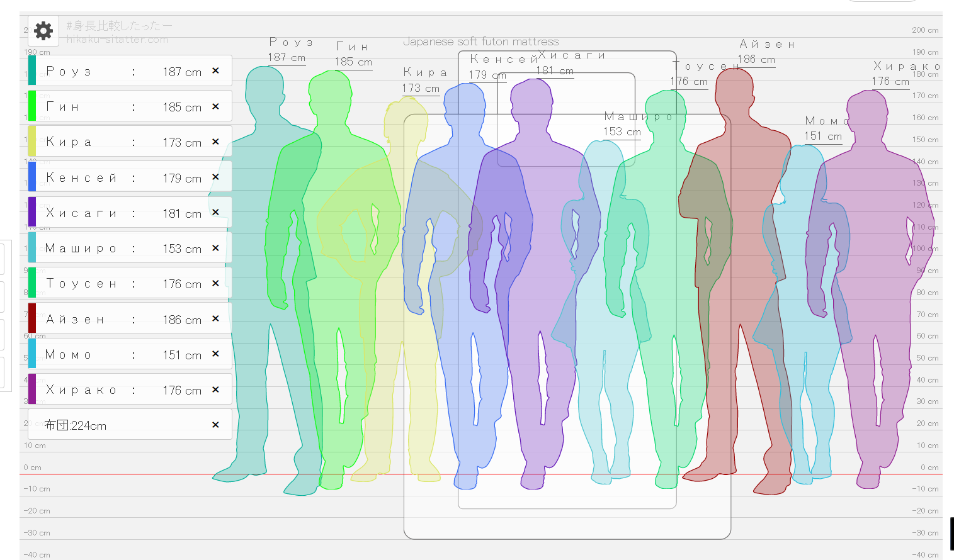This screenshot has height=560, width=954.
Task: Click the Маширо 153 cm chart label
Action: (x=622, y=132)
